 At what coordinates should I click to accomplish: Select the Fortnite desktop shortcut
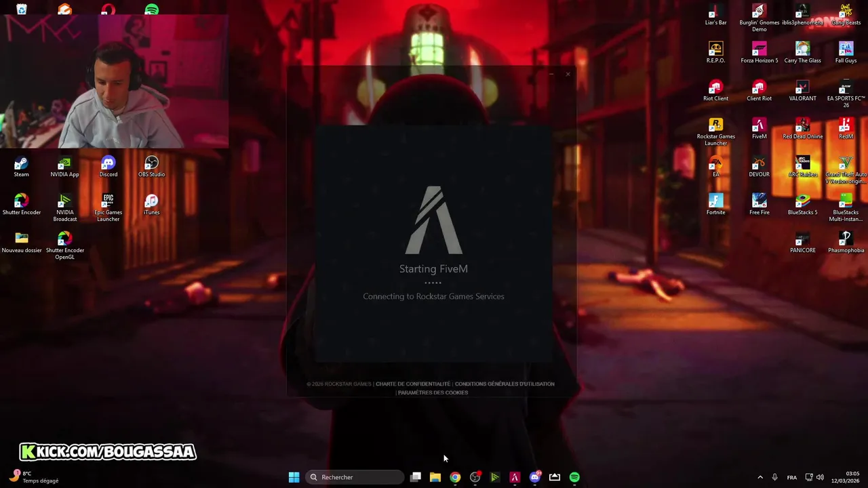(x=715, y=204)
